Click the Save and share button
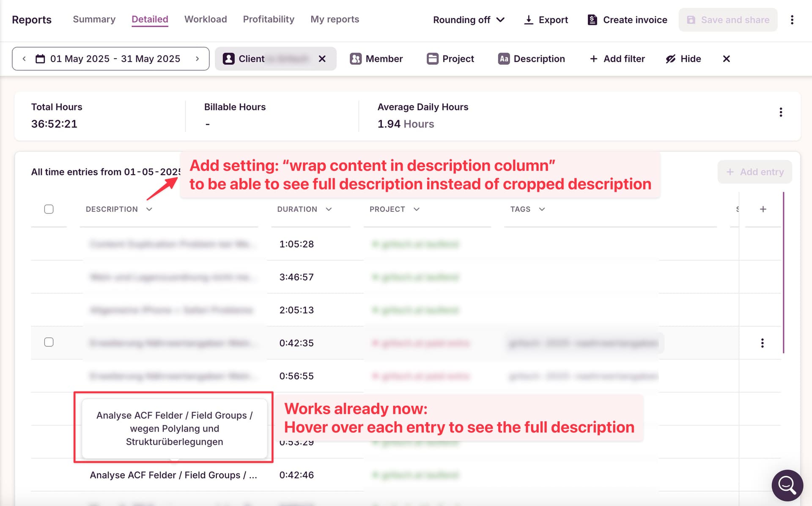 728,20
